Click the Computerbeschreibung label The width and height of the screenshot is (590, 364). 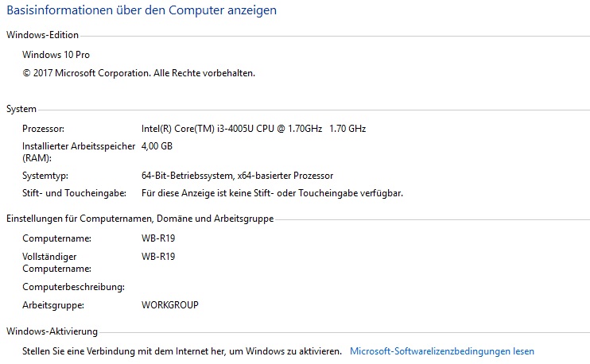click(x=74, y=287)
